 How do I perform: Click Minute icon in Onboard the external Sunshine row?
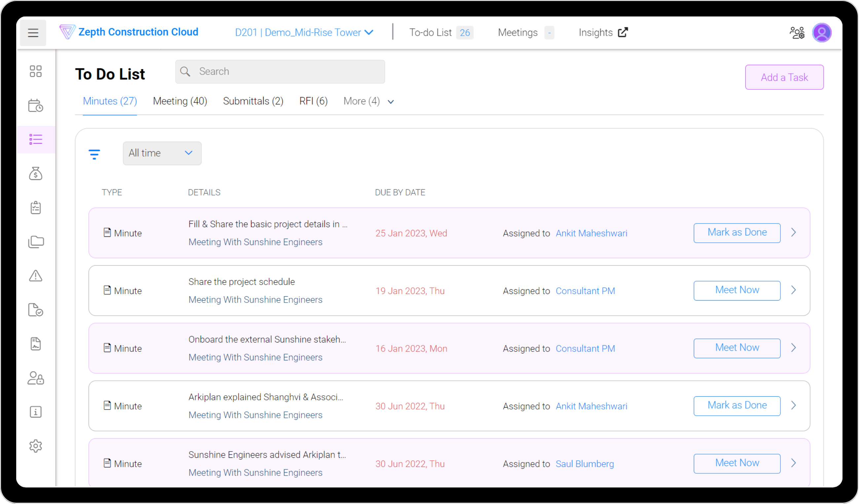click(107, 348)
